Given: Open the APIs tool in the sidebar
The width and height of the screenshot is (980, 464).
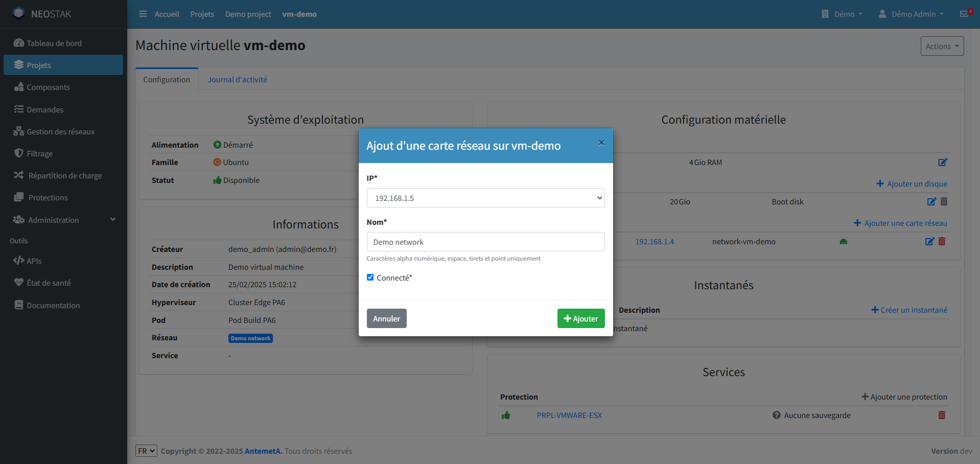Looking at the screenshot, I should click(34, 261).
